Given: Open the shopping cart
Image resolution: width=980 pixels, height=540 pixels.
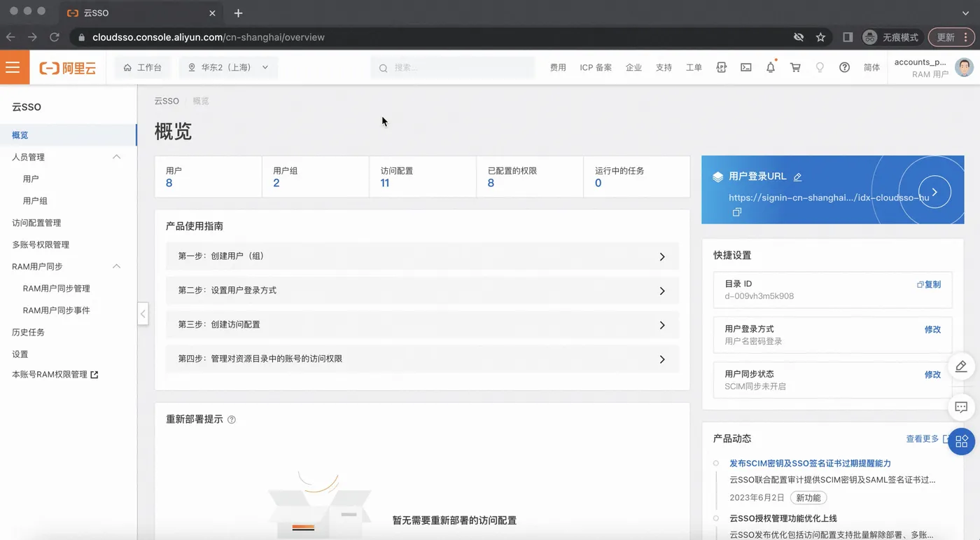Looking at the screenshot, I should tap(795, 67).
